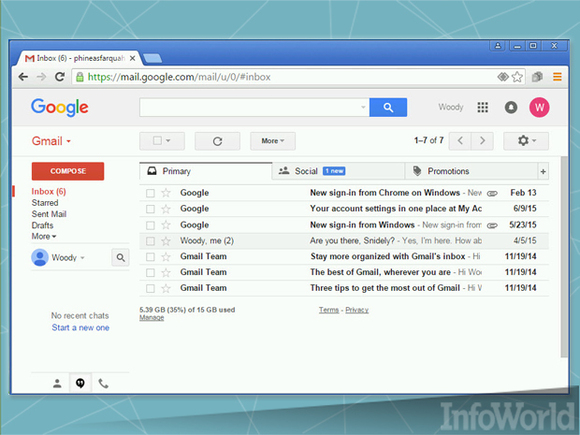Open the More actions dropdown in toolbar
Viewport: 580px width, 435px height.
(x=273, y=141)
